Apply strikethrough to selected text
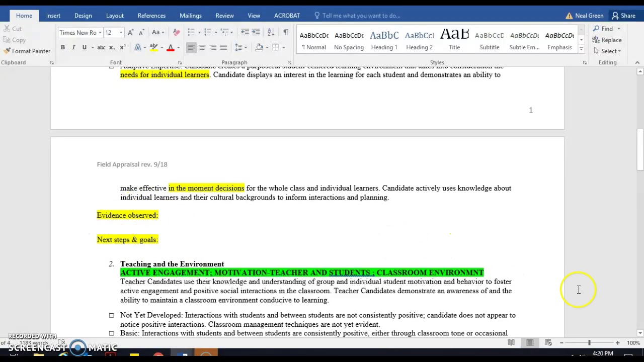 click(101, 47)
